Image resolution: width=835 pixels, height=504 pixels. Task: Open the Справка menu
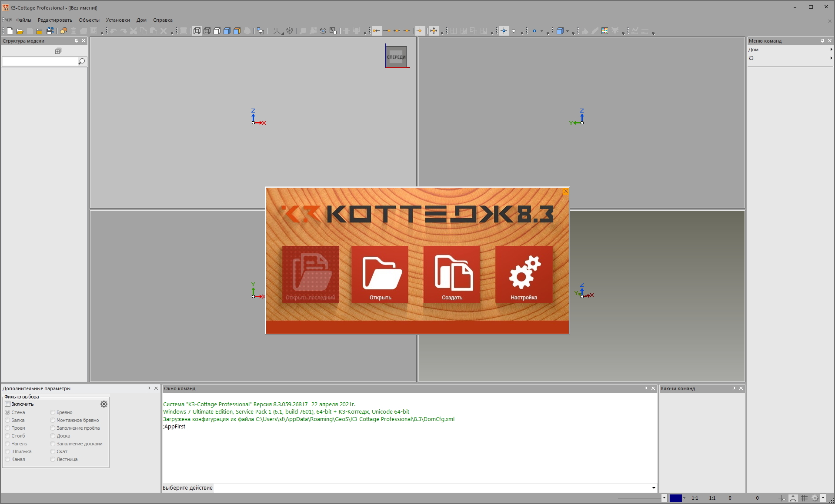(x=163, y=20)
